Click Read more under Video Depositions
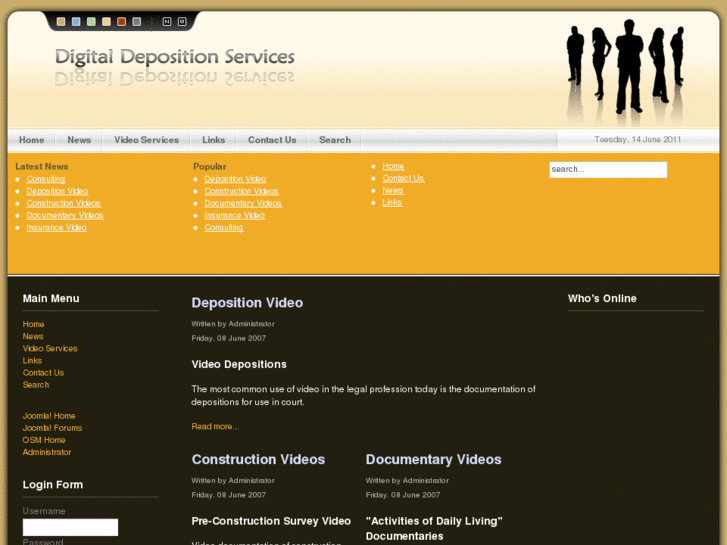The width and height of the screenshot is (727, 545). [x=215, y=426]
